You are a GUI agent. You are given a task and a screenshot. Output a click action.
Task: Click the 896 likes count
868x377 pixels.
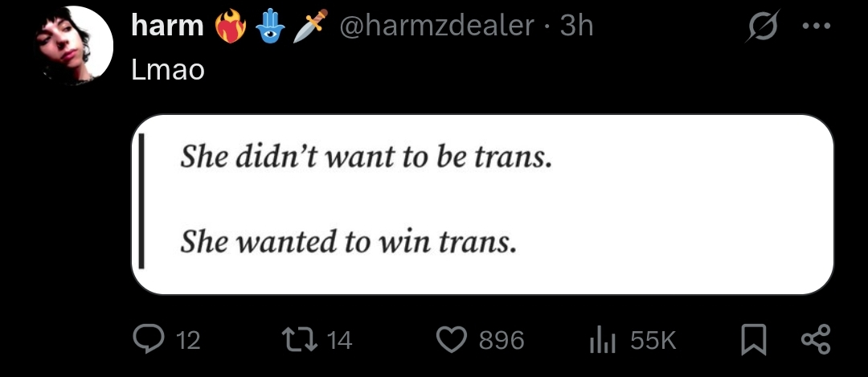pos(502,341)
